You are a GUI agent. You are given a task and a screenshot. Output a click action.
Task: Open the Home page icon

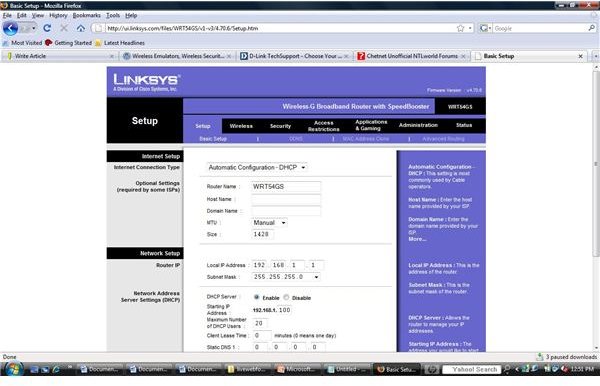point(80,28)
